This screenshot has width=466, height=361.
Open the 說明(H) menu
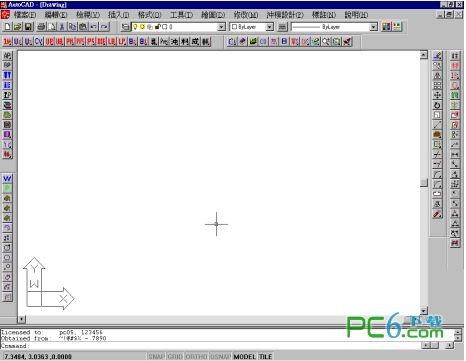coord(356,15)
